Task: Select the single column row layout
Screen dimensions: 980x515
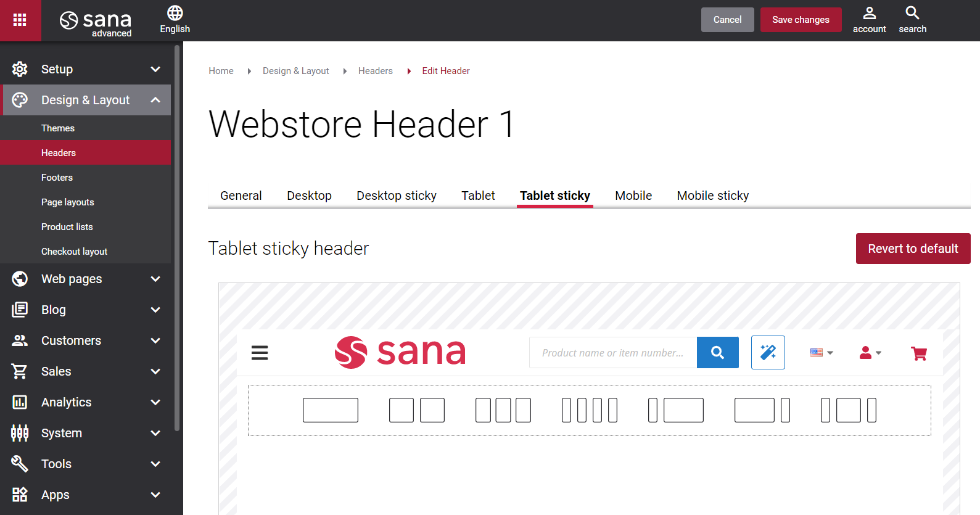Action: tap(331, 410)
